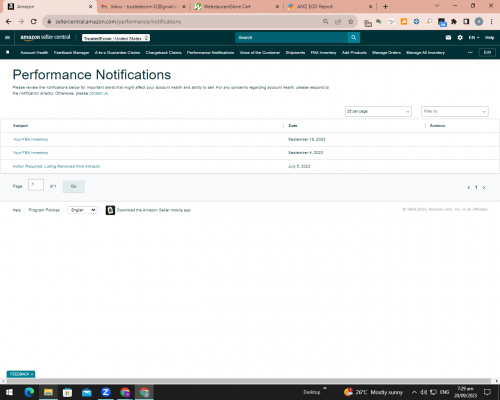Go to the previous notifications page arrow
The image size is (500, 400).
point(469,187)
